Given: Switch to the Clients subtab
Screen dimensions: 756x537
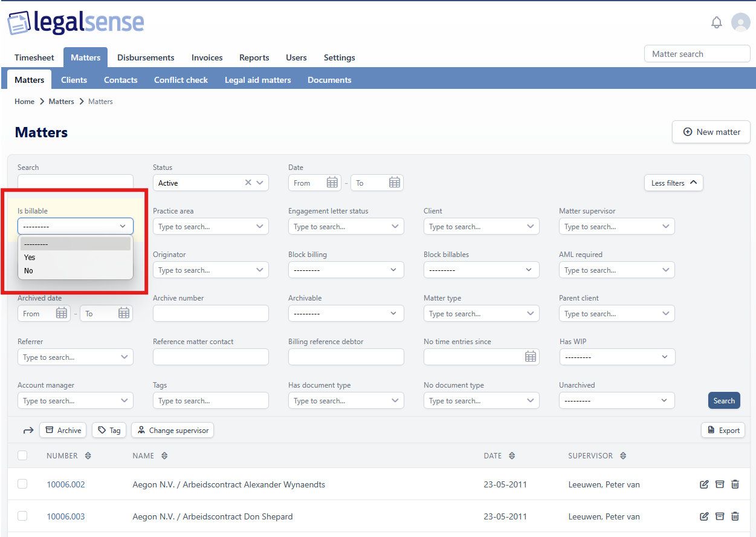Looking at the screenshot, I should [74, 80].
